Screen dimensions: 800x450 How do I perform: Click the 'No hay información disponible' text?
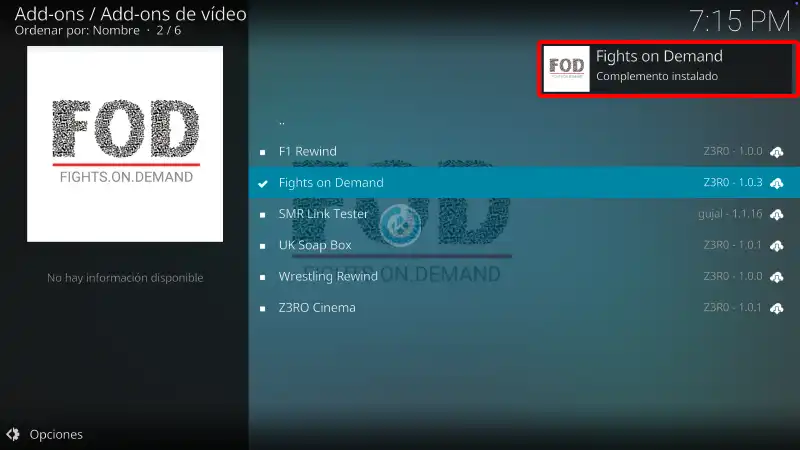(125, 278)
